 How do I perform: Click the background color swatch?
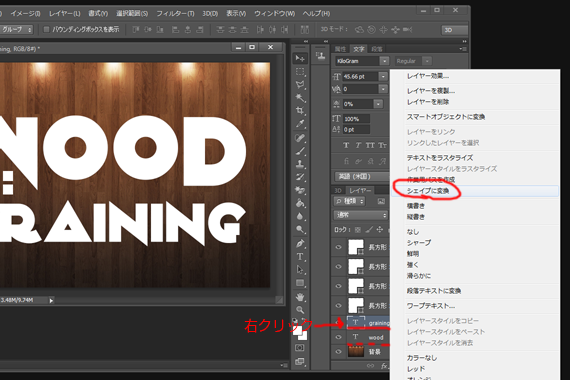tap(304, 336)
